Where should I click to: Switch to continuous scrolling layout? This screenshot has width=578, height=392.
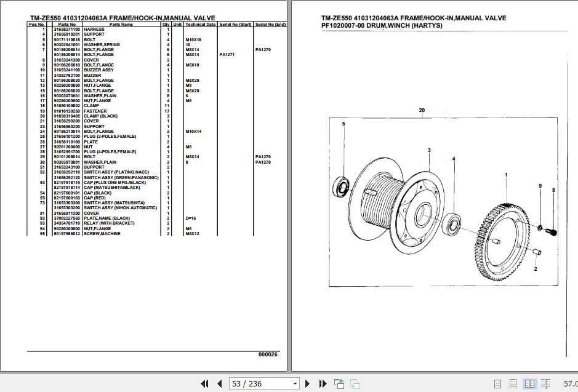(x=513, y=383)
